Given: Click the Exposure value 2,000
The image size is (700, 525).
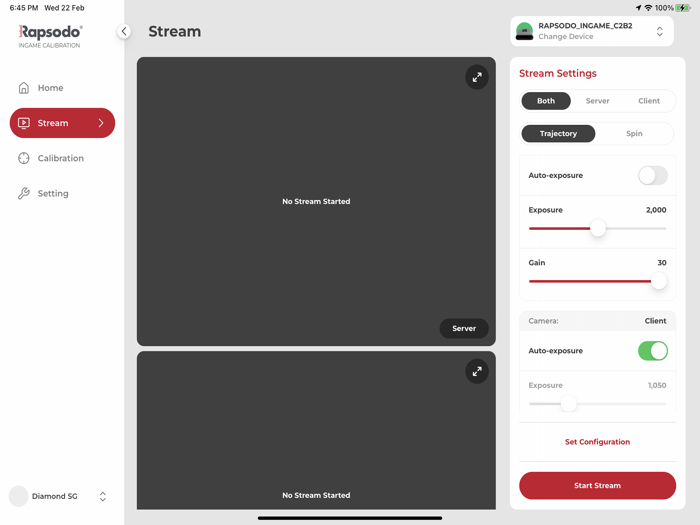Looking at the screenshot, I should click(x=656, y=210).
